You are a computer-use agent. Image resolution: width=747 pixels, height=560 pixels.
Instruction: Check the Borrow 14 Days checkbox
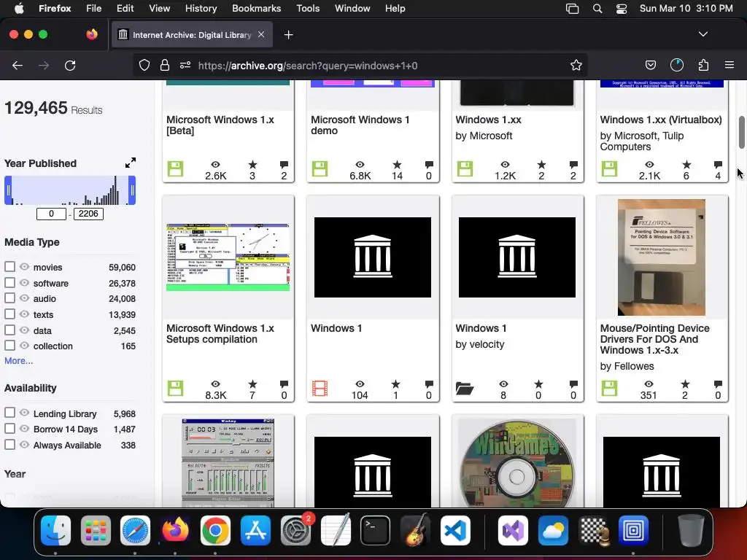pyautogui.click(x=9, y=429)
